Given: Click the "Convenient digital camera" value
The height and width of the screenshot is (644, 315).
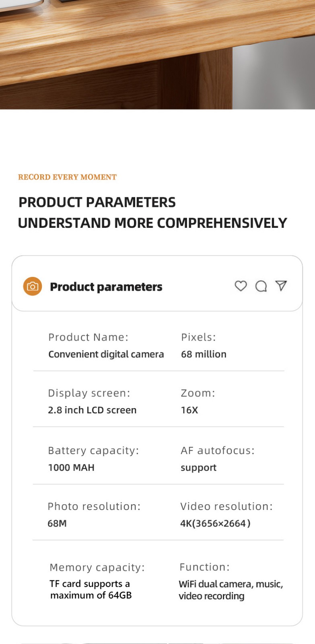Looking at the screenshot, I should point(106,354).
